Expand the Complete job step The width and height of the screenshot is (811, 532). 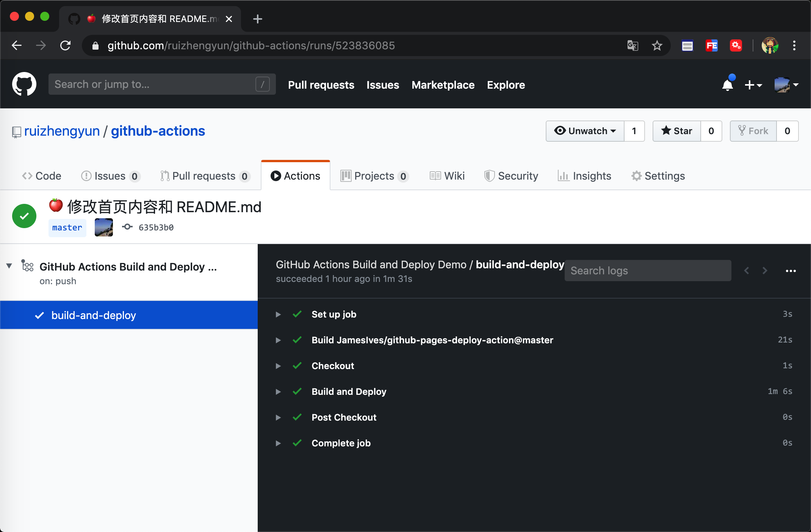[278, 443]
